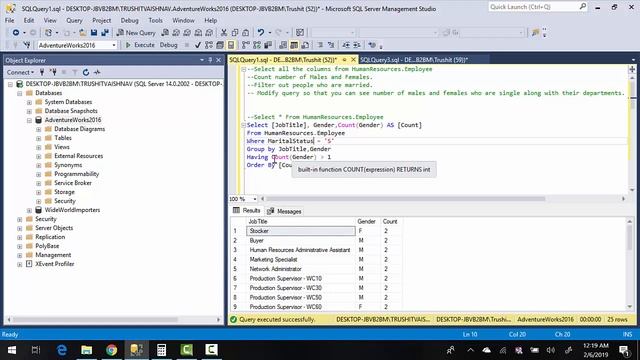Switch to the Messages tab

(x=284, y=211)
